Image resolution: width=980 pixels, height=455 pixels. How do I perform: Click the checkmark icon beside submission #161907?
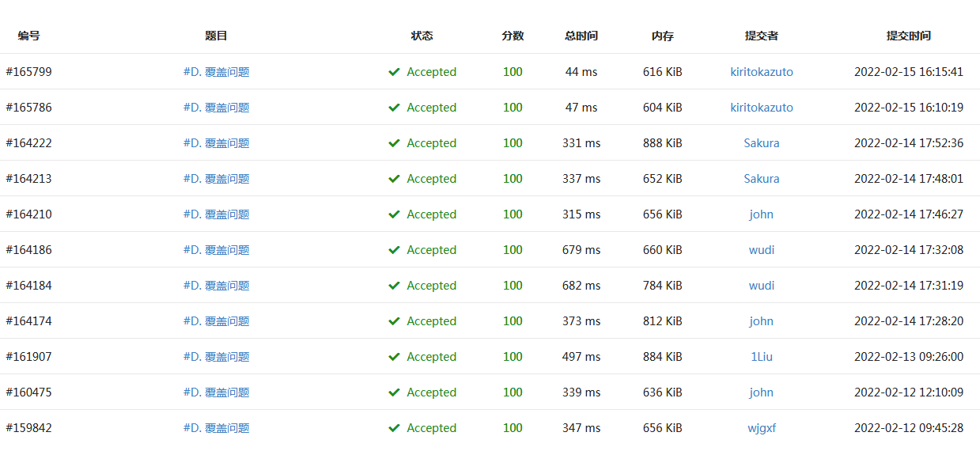click(x=394, y=357)
